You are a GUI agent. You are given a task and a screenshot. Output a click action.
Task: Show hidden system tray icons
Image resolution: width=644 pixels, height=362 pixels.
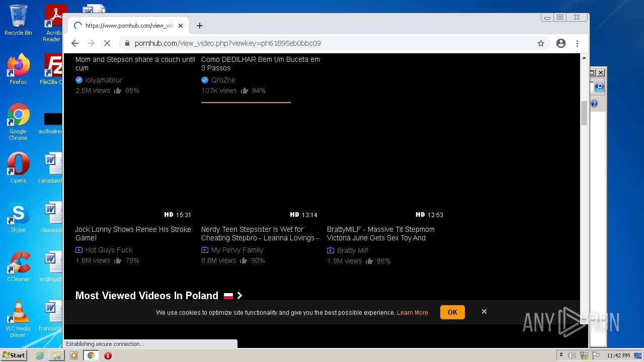(561, 355)
